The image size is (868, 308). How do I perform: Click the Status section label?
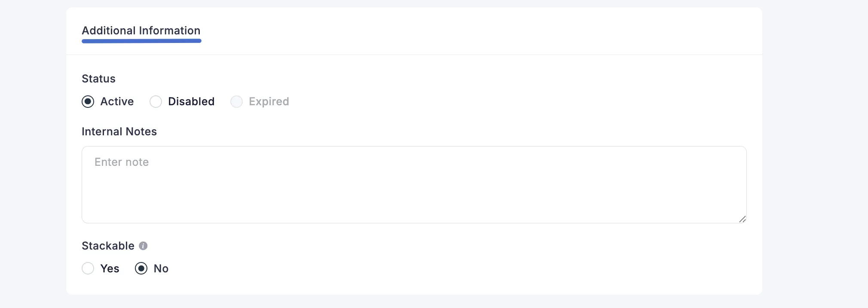point(98,79)
